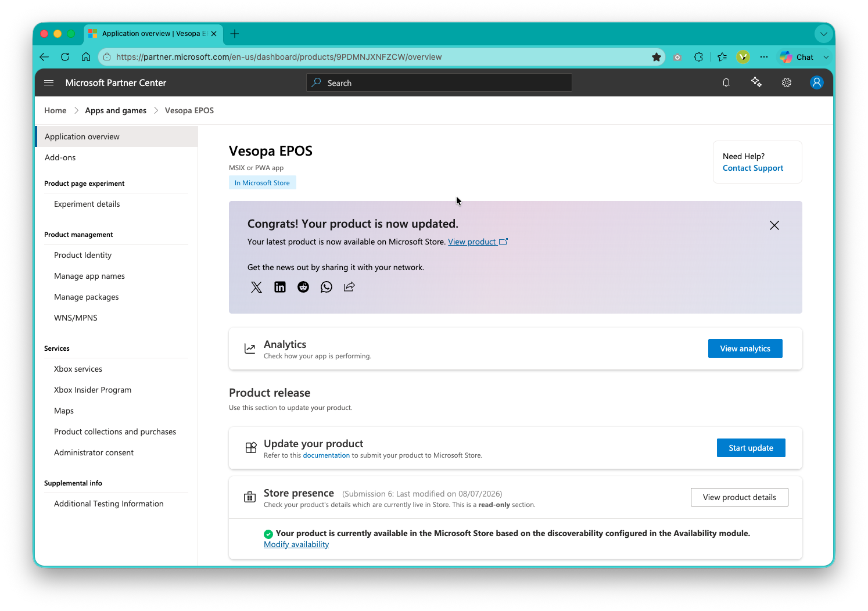Share the update on Reddit
This screenshot has width=868, height=611.
[x=303, y=287]
